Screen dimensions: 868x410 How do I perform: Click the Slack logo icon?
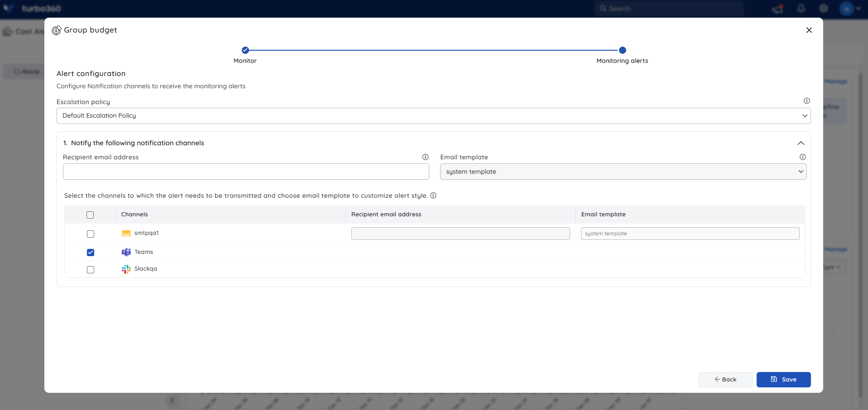126,269
